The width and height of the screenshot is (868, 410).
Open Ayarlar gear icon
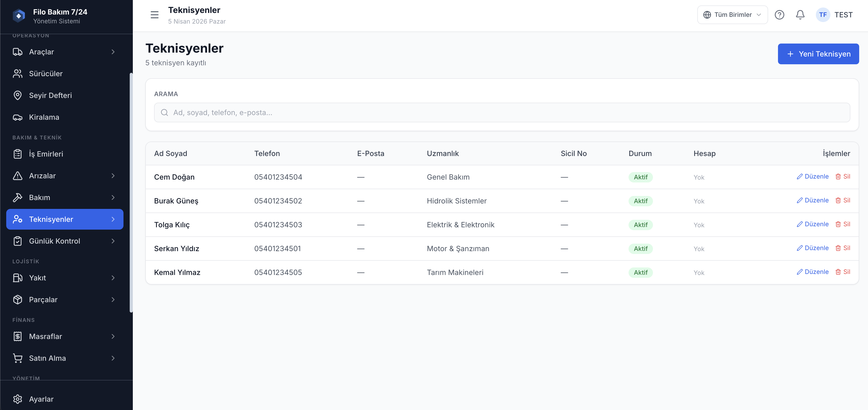[x=18, y=399]
